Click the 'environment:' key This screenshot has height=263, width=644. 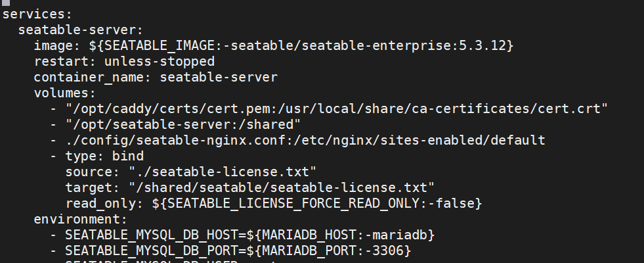[x=81, y=219]
